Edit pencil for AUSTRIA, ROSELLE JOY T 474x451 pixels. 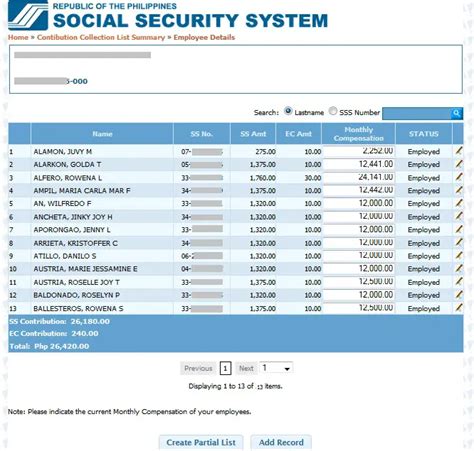coord(459,282)
